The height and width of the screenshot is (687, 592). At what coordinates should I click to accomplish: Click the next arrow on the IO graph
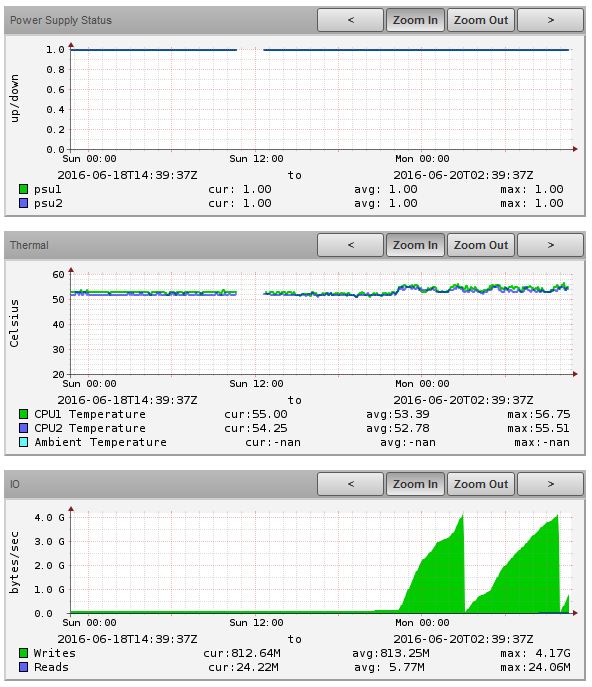pos(550,484)
